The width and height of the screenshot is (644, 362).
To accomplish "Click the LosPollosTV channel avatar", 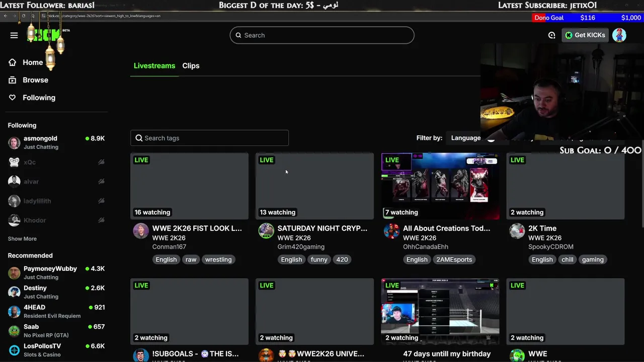I will (x=14, y=350).
